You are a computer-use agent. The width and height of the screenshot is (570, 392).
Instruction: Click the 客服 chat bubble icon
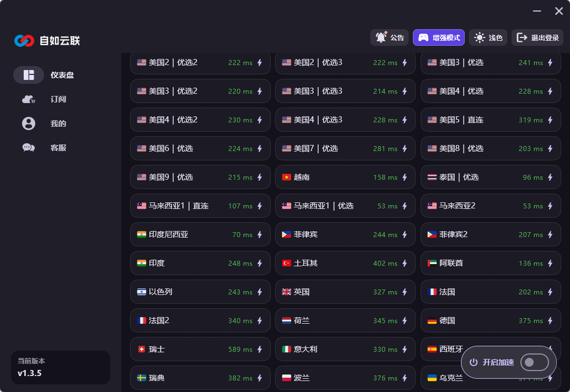tap(29, 148)
